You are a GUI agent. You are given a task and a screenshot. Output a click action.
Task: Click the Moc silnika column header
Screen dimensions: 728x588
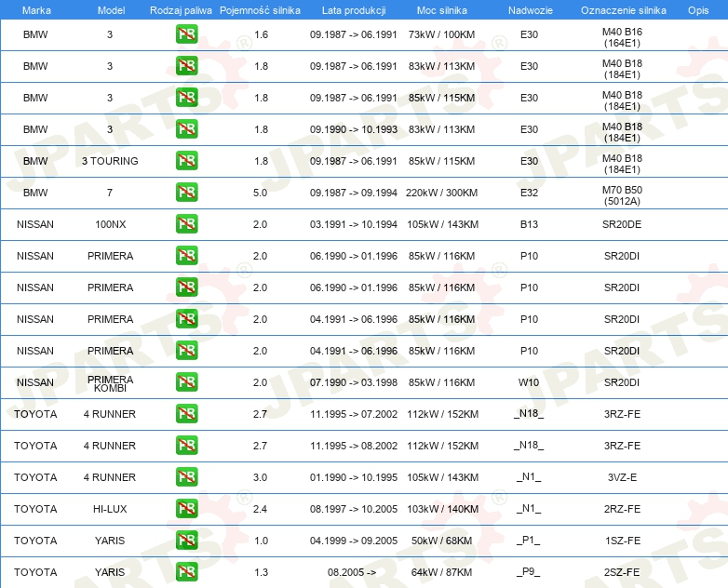tap(442, 10)
